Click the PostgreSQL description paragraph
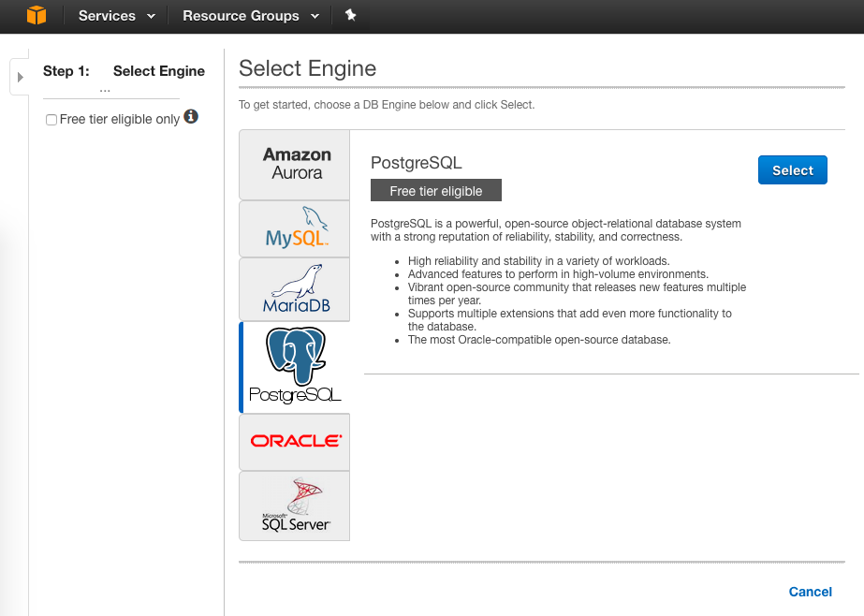The height and width of the screenshot is (616, 864). click(x=556, y=230)
